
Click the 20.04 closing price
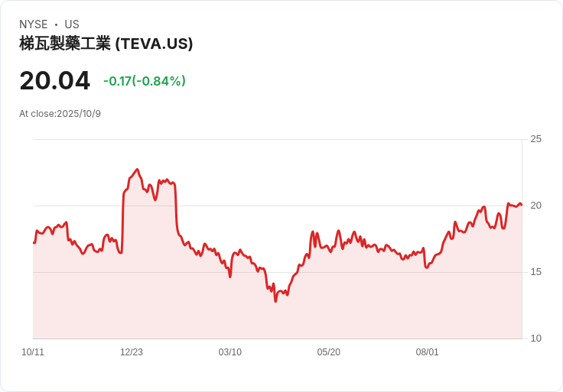[x=54, y=81]
